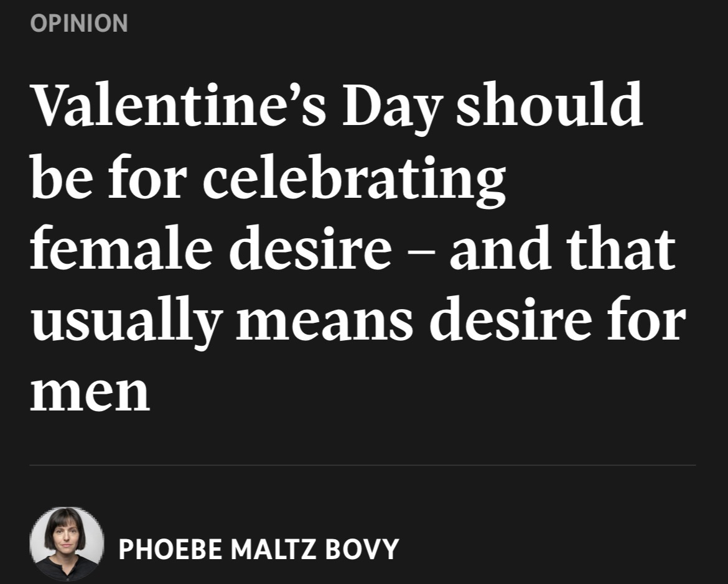
Task: Click the dash in the headline
Action: (x=420, y=250)
